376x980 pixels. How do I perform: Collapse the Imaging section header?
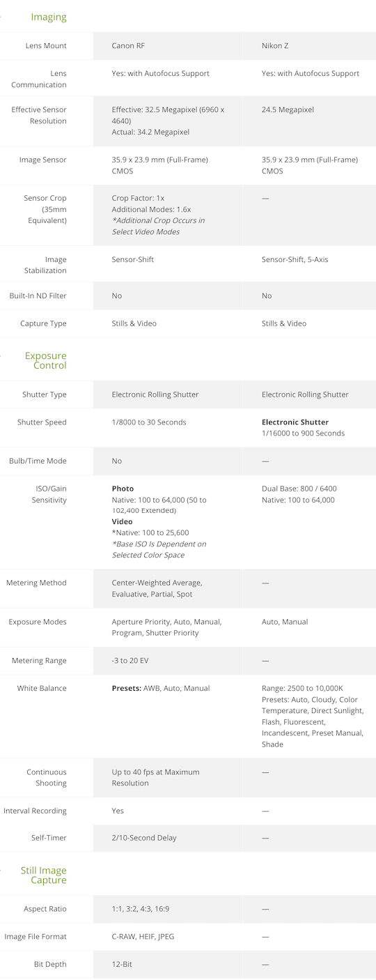pyautogui.click(x=48, y=17)
